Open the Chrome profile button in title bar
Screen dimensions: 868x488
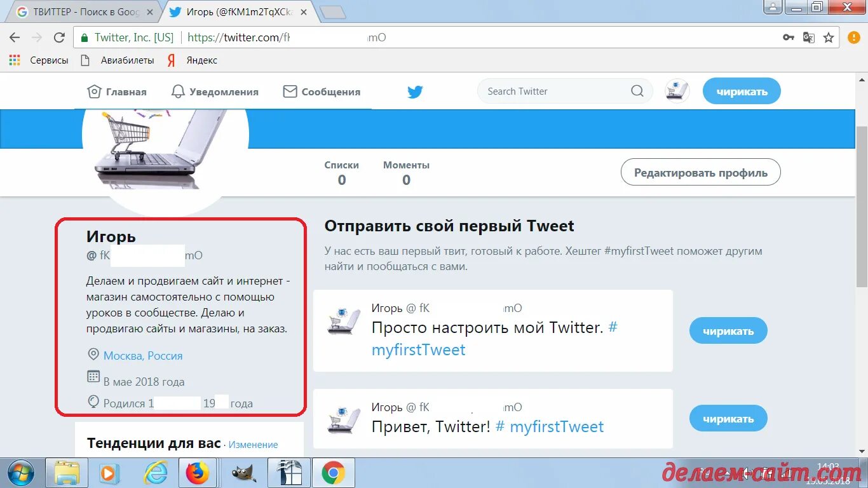(x=772, y=6)
